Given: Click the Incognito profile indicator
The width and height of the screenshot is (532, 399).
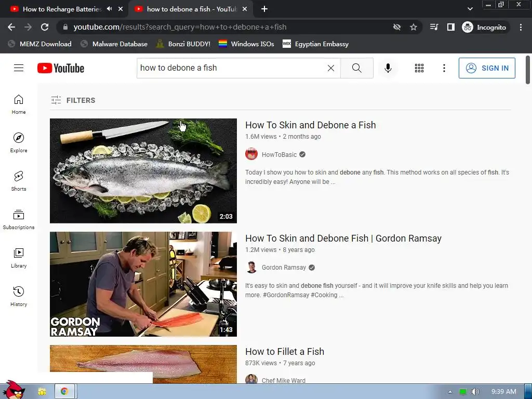Looking at the screenshot, I should point(484,27).
